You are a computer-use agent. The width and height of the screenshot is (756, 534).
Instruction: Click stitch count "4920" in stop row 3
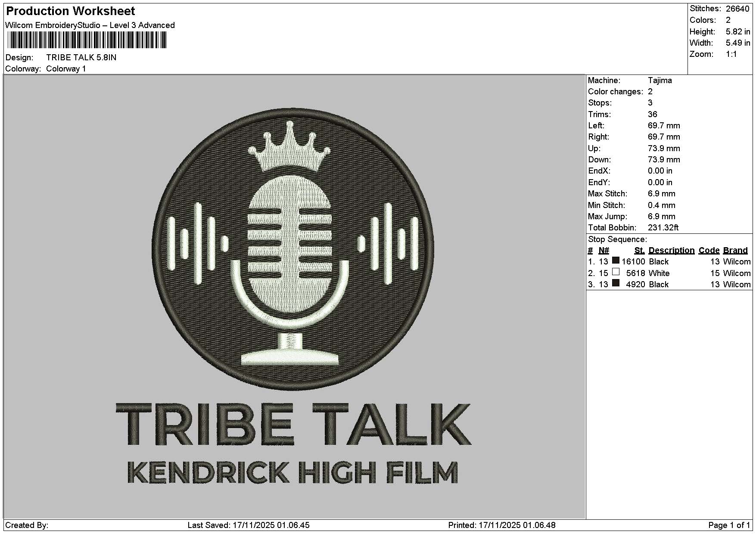click(636, 284)
